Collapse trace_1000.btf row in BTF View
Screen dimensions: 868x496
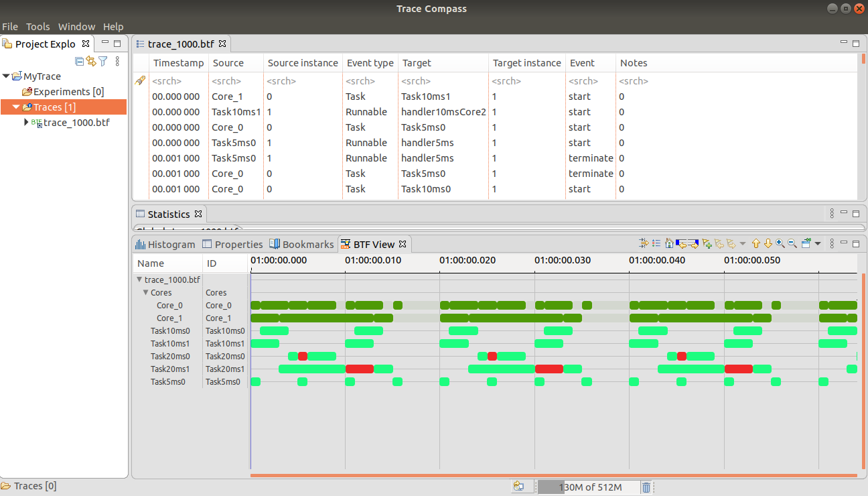139,280
